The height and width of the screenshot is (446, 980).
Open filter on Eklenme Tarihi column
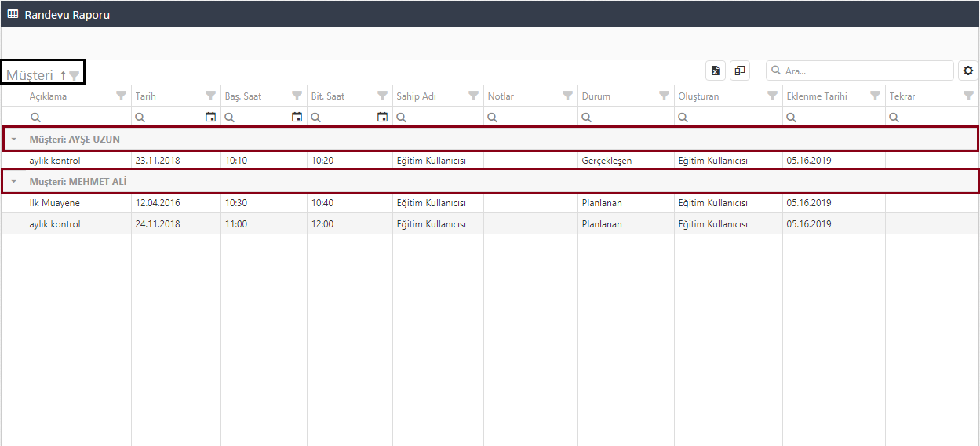click(x=875, y=96)
